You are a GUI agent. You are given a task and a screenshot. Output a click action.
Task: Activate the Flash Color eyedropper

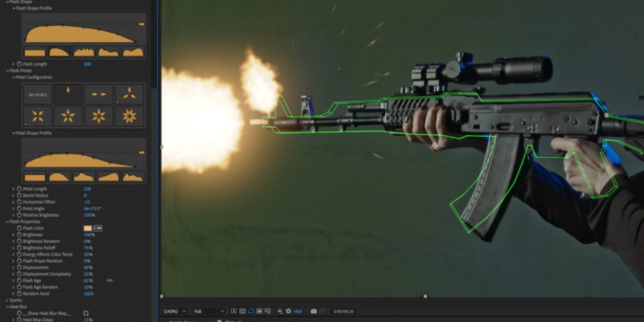pyautogui.click(x=98, y=228)
